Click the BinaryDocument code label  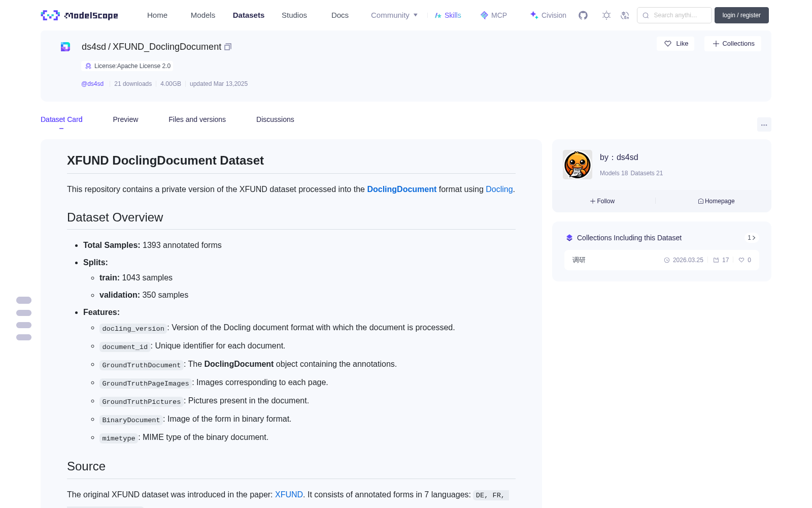[x=131, y=420]
